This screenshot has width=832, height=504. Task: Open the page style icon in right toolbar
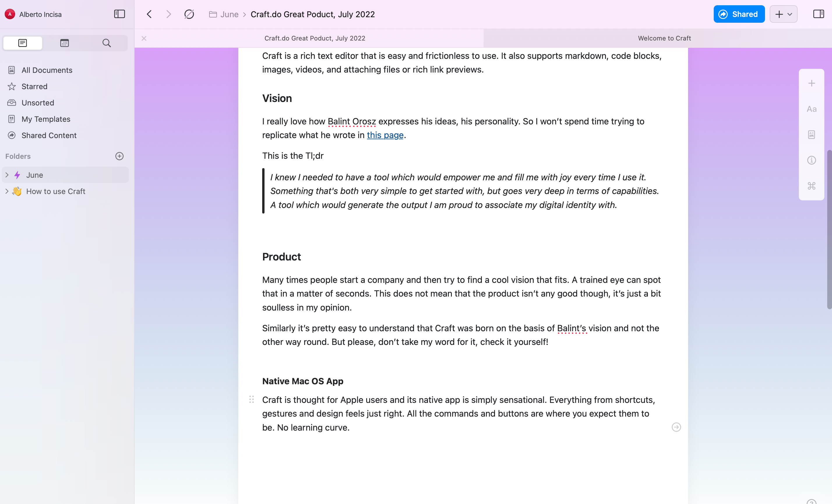pyautogui.click(x=811, y=135)
